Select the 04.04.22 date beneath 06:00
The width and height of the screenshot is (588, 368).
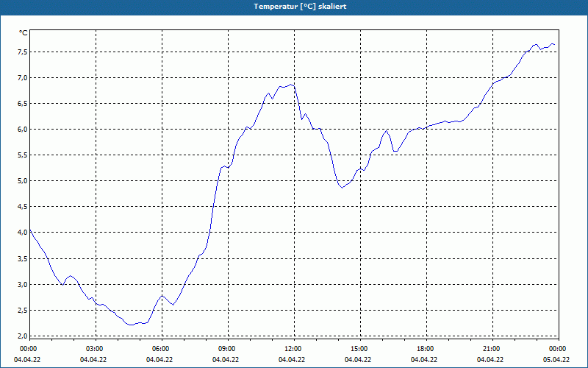pos(159,360)
